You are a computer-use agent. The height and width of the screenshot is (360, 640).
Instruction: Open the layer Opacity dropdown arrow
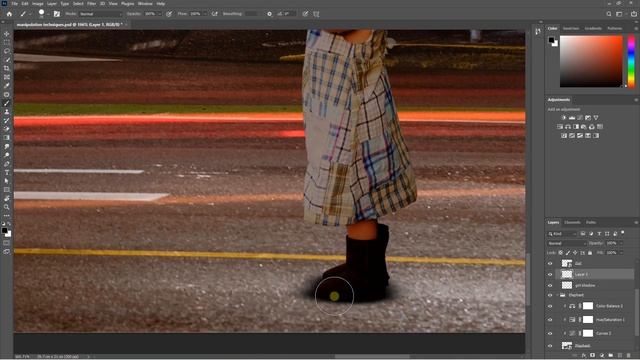(621, 243)
